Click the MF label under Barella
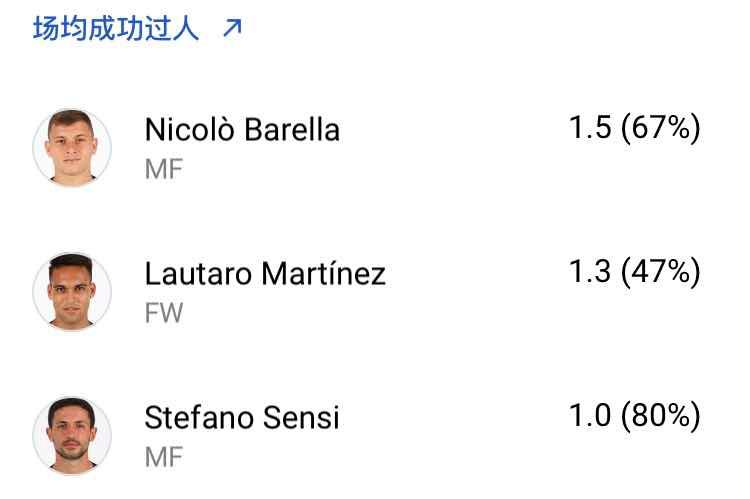 click(164, 169)
